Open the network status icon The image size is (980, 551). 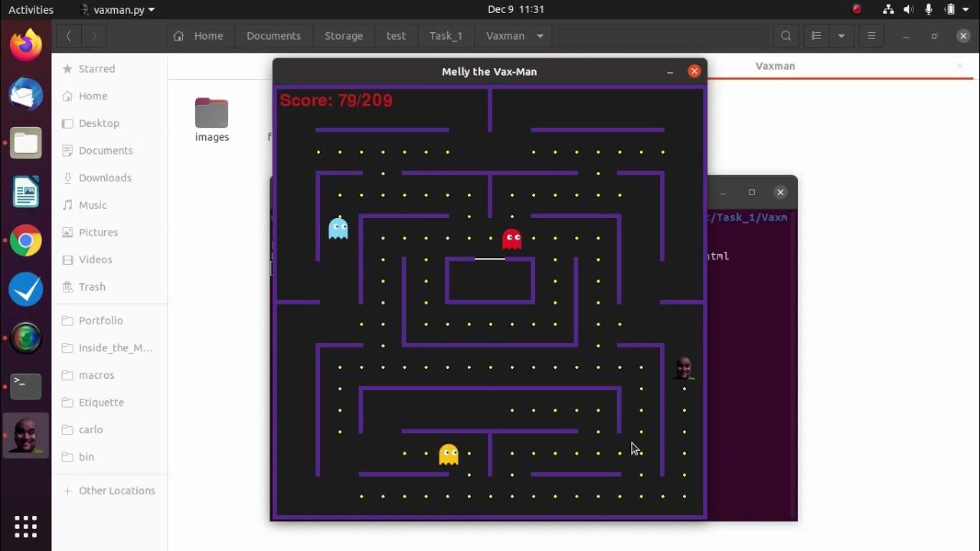click(x=888, y=10)
